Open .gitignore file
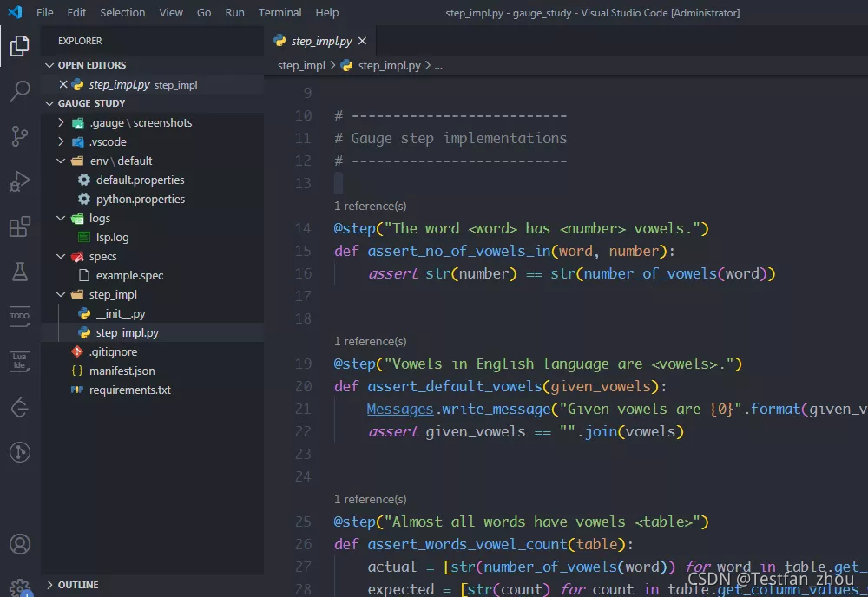 coord(113,352)
